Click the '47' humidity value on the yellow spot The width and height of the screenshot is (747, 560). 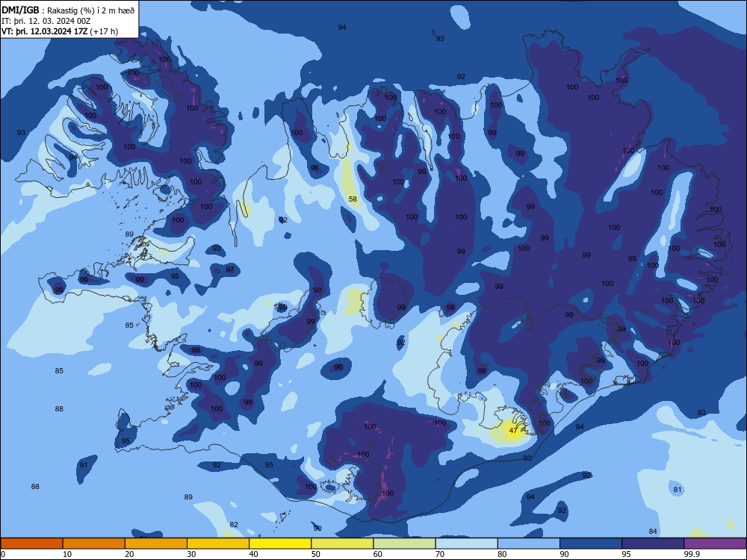[513, 430]
